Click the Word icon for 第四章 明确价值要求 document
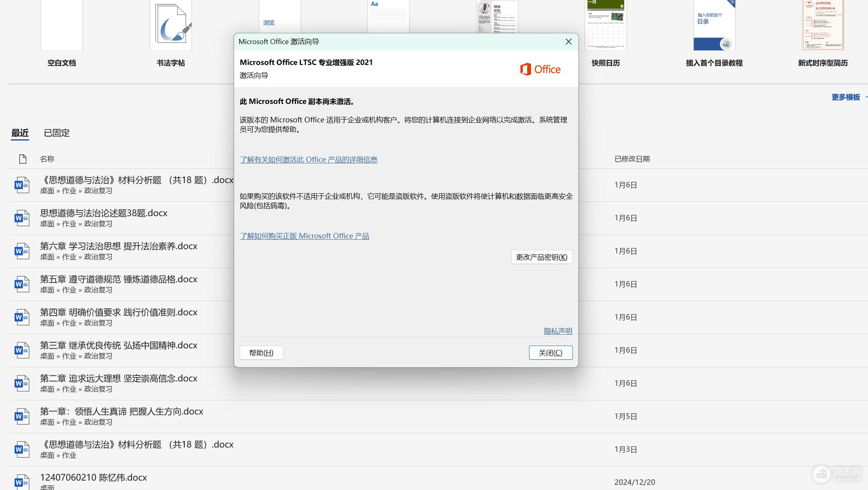This screenshot has width=868, height=490. pyautogui.click(x=22, y=317)
